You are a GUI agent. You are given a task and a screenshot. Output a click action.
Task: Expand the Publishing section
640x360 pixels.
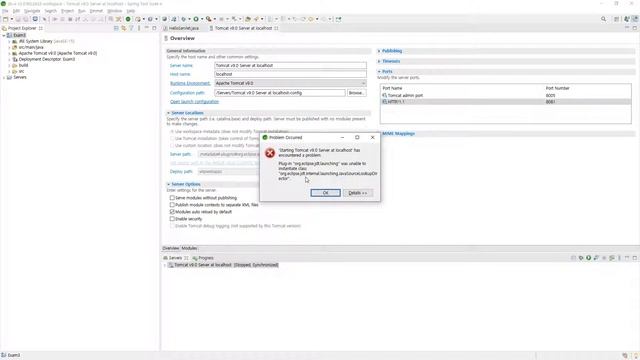[x=379, y=51]
